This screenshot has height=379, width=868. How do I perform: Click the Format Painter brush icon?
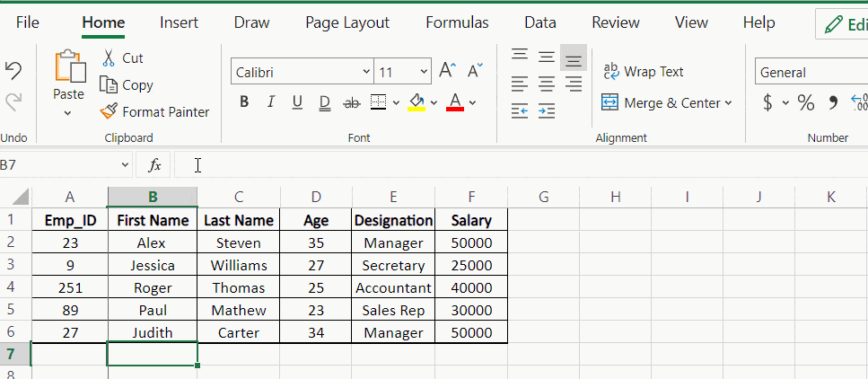pos(109,112)
